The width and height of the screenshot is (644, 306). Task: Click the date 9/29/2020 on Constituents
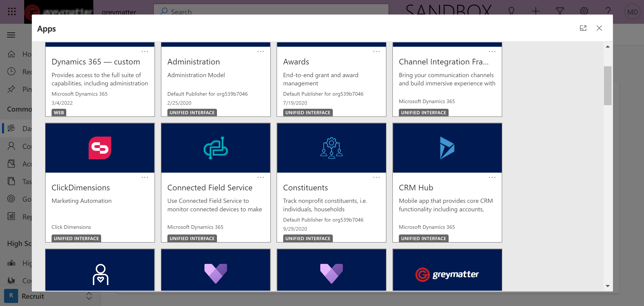coord(295,229)
